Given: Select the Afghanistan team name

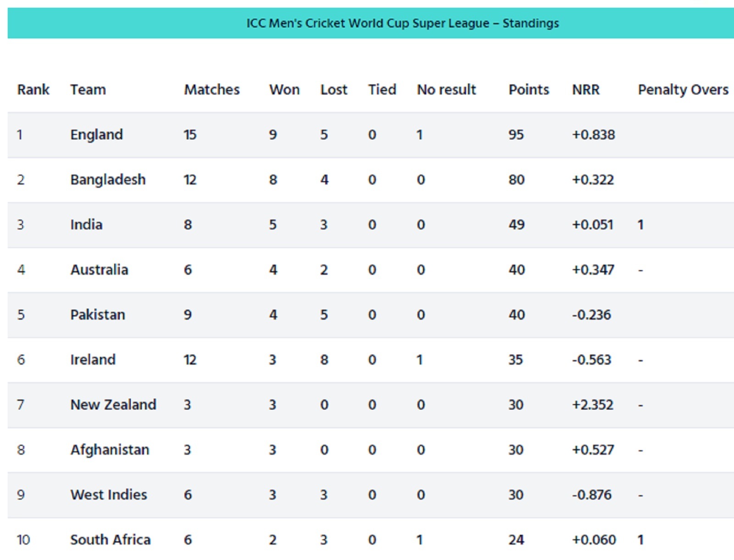Looking at the screenshot, I should 110,450.
